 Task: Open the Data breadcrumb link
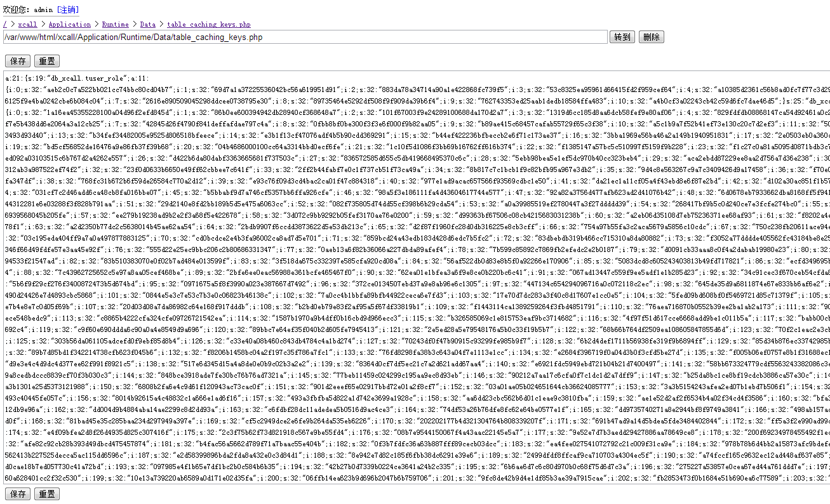coord(148,24)
